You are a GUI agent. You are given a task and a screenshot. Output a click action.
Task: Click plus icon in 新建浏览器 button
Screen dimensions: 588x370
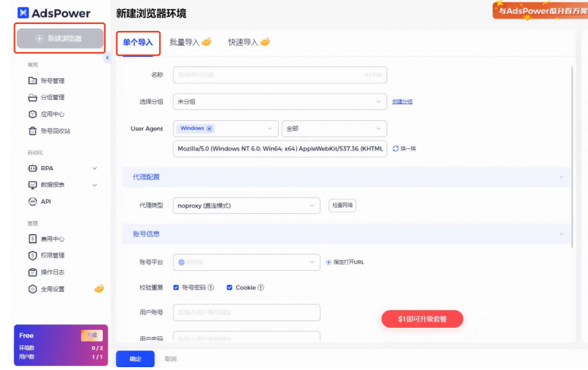(x=39, y=38)
